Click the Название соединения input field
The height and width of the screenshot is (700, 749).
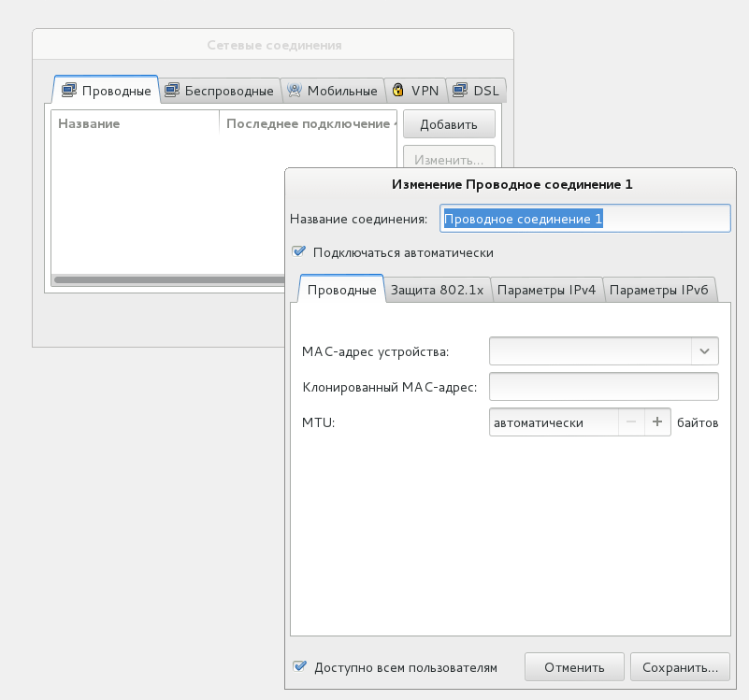[x=584, y=218]
